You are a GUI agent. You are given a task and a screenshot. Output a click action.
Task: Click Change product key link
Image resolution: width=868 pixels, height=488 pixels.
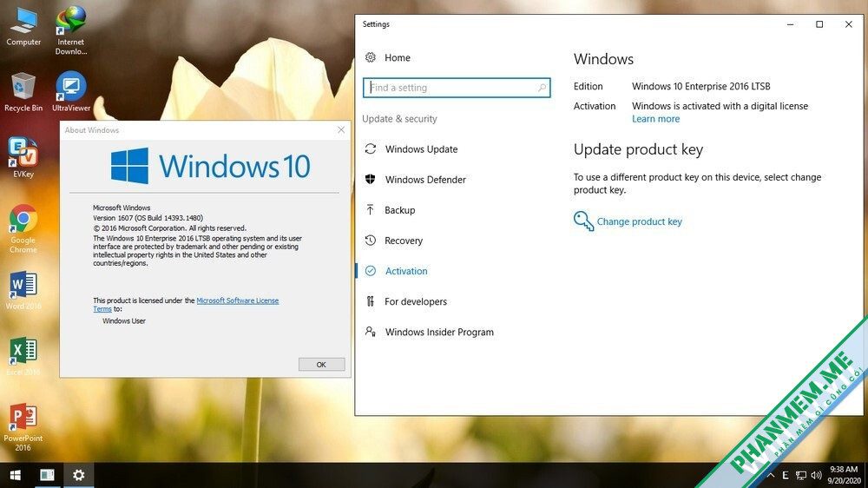(640, 221)
